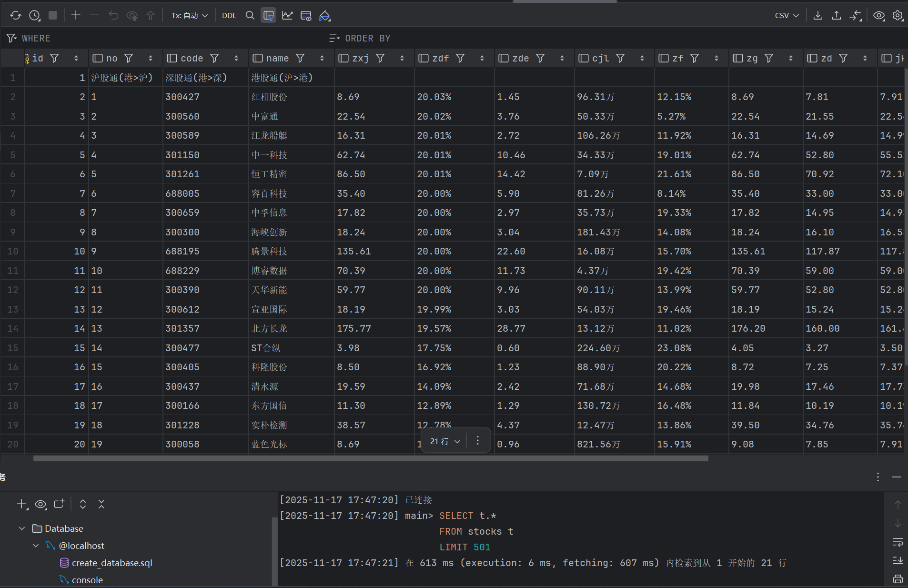Toggle scroll to end of output
The height and width of the screenshot is (588, 908).
pos(898,560)
